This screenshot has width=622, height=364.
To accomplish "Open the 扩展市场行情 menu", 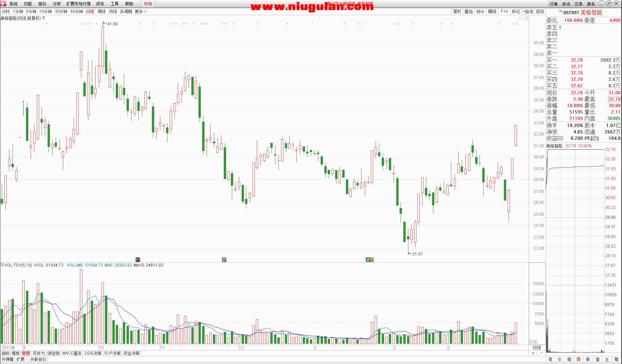I will click(x=79, y=4).
